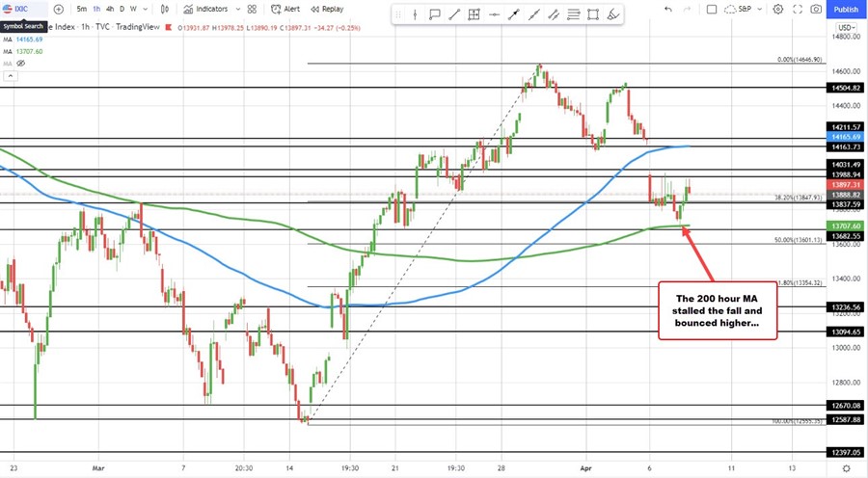
Task: Select the grid-shaped measurement drawing tool
Action: click(474, 15)
